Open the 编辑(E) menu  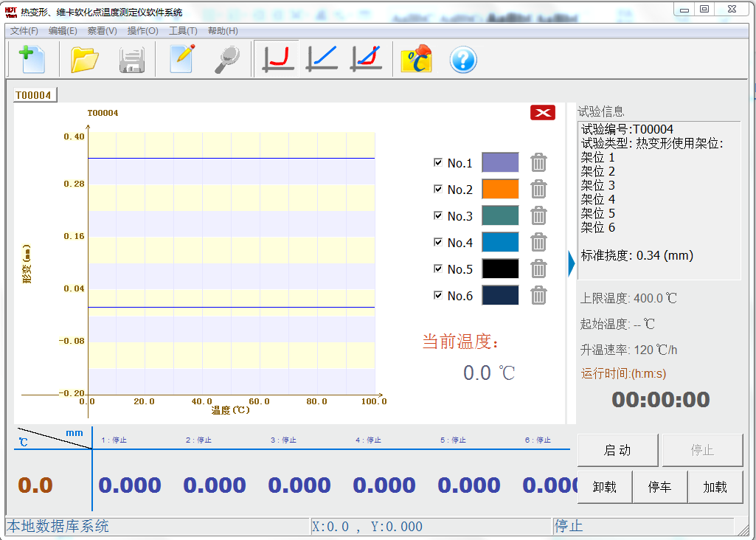coord(63,31)
